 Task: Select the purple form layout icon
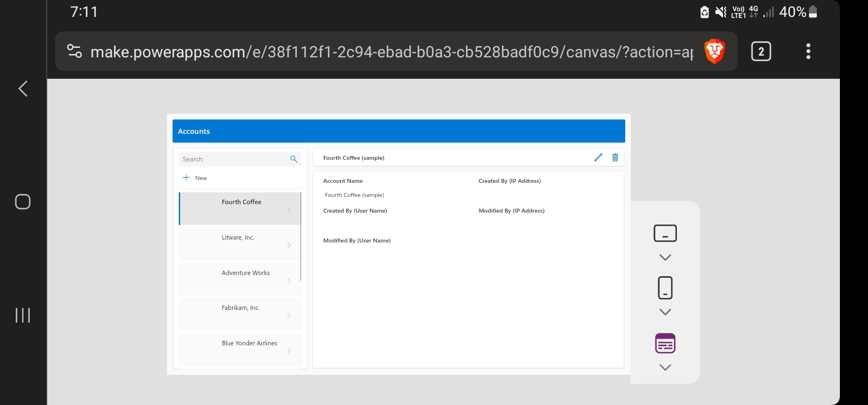pos(665,343)
